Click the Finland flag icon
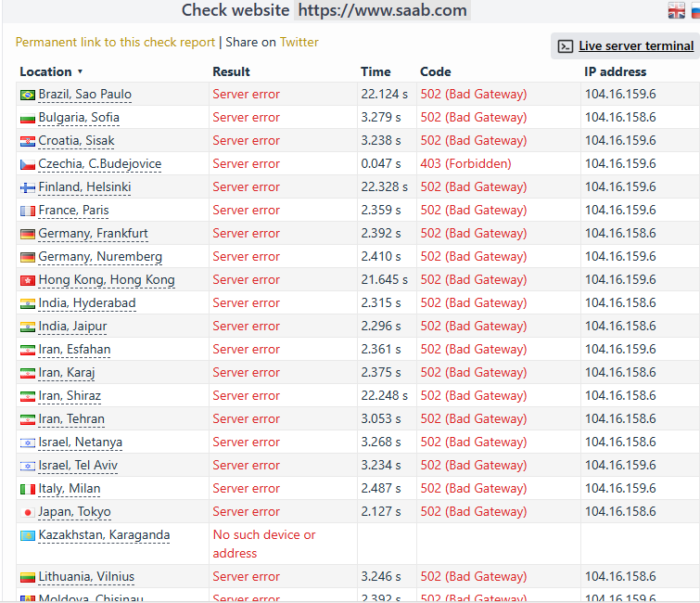 28,187
